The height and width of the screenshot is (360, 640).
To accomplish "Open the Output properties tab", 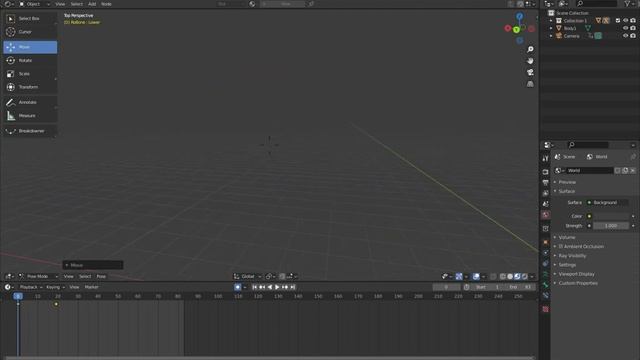I will (x=545, y=182).
